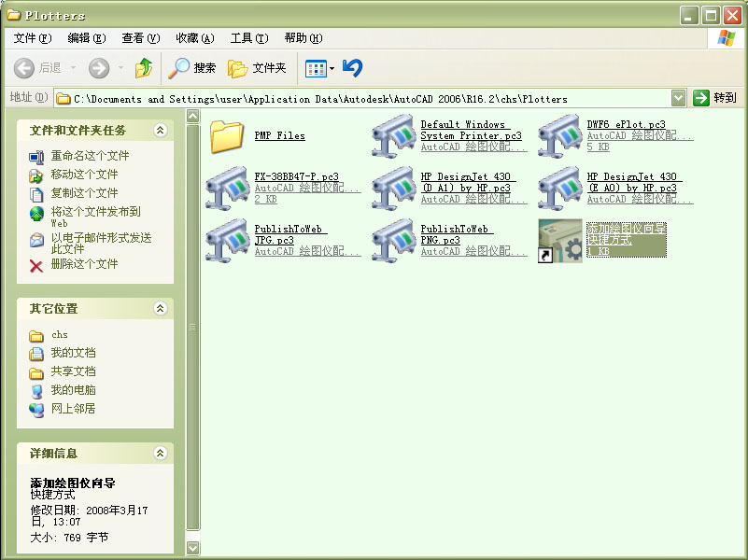
Task: Open the 工具(T) menu
Action: pyautogui.click(x=249, y=38)
